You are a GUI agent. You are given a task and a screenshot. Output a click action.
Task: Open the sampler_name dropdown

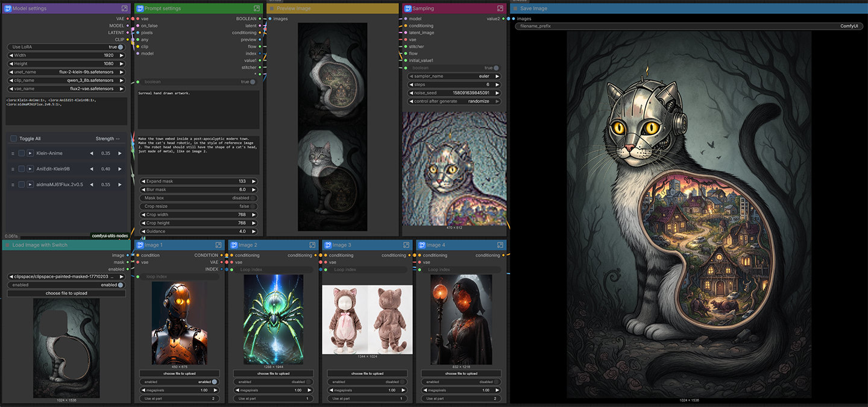point(454,77)
